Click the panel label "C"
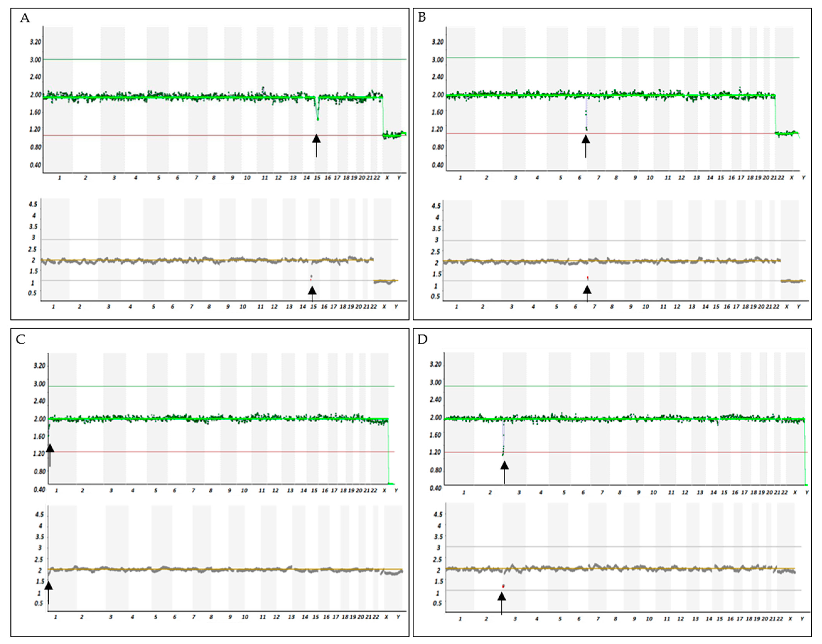822x644 pixels. pyautogui.click(x=20, y=339)
